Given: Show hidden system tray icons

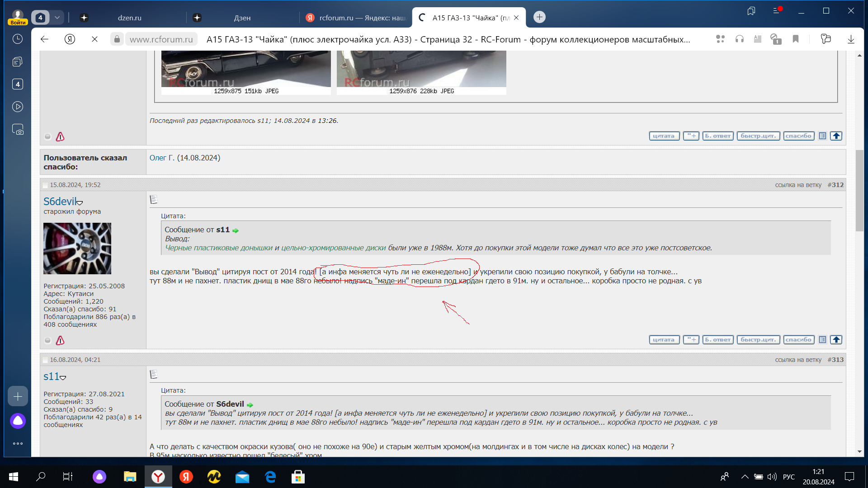Looking at the screenshot, I should pos(745,477).
